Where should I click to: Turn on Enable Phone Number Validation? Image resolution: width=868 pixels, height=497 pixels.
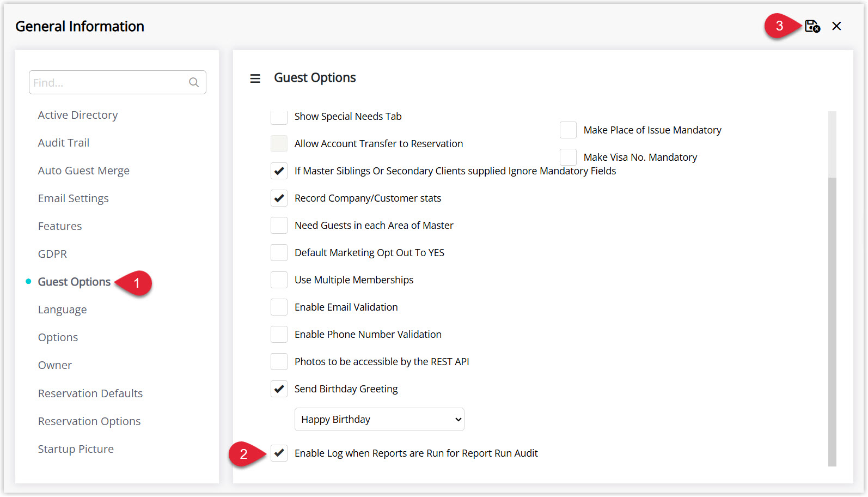point(279,334)
